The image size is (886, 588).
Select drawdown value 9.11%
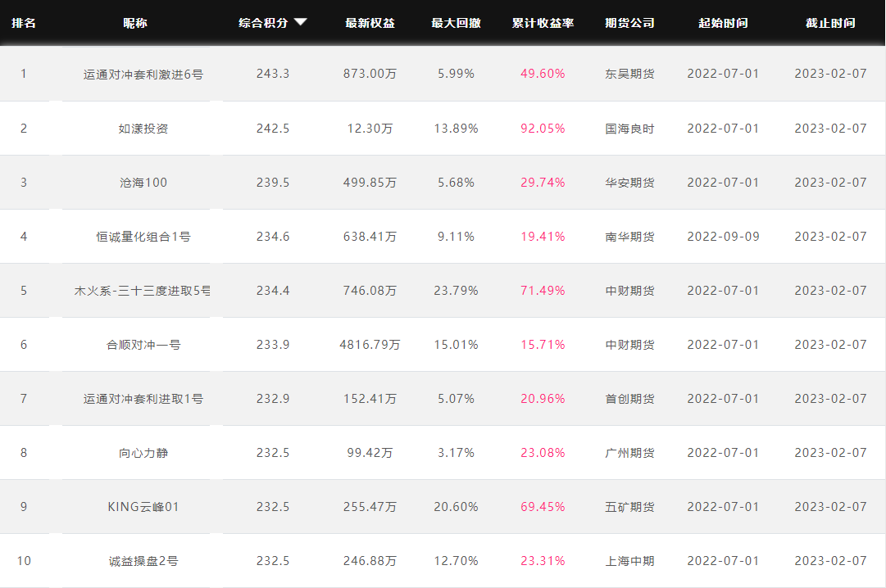coord(456,236)
